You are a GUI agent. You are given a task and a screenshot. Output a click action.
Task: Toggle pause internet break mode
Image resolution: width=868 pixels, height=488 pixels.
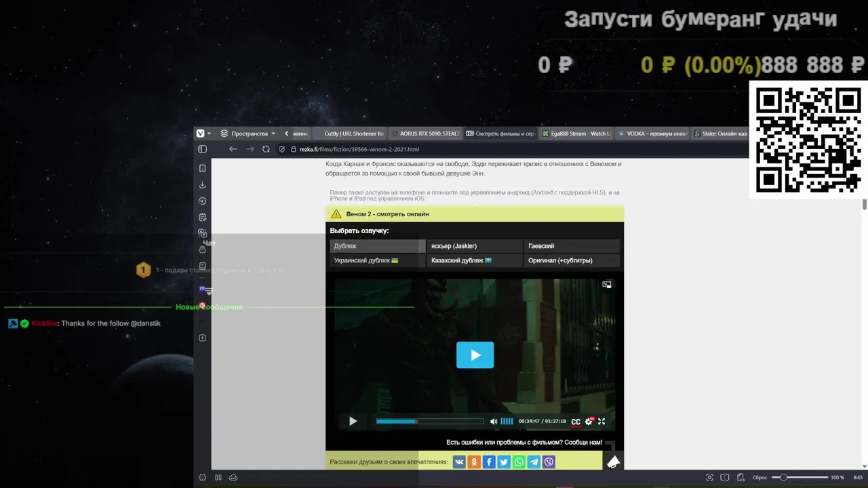218,477
